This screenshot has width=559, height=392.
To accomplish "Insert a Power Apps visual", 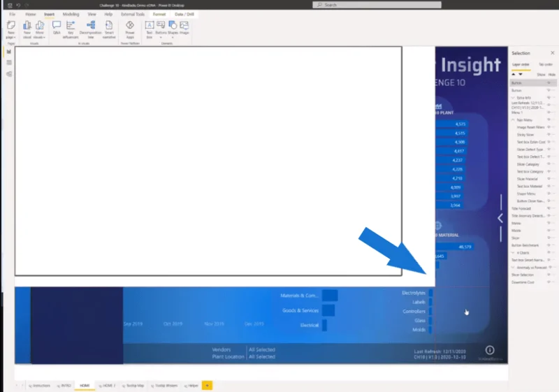I will [x=130, y=29].
